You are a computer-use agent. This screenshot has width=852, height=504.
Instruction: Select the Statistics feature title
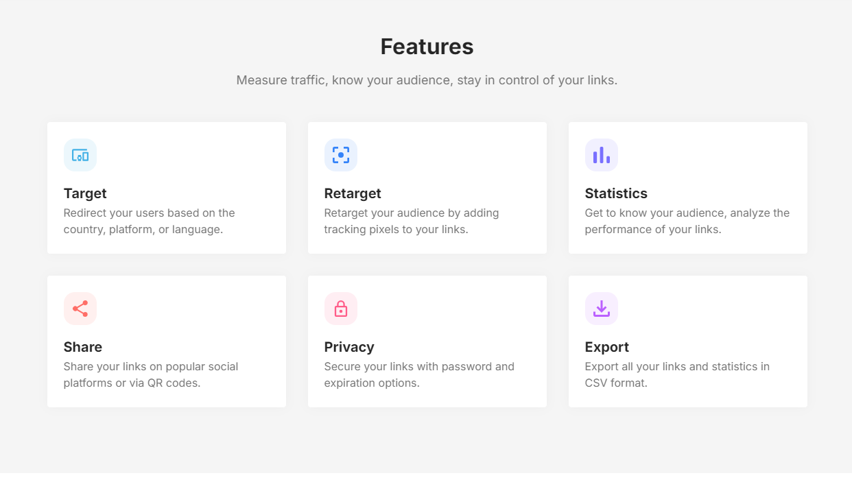point(616,193)
